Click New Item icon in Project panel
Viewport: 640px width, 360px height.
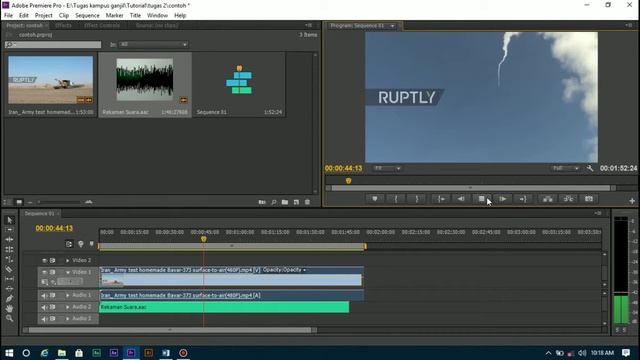pyautogui.click(x=296, y=202)
